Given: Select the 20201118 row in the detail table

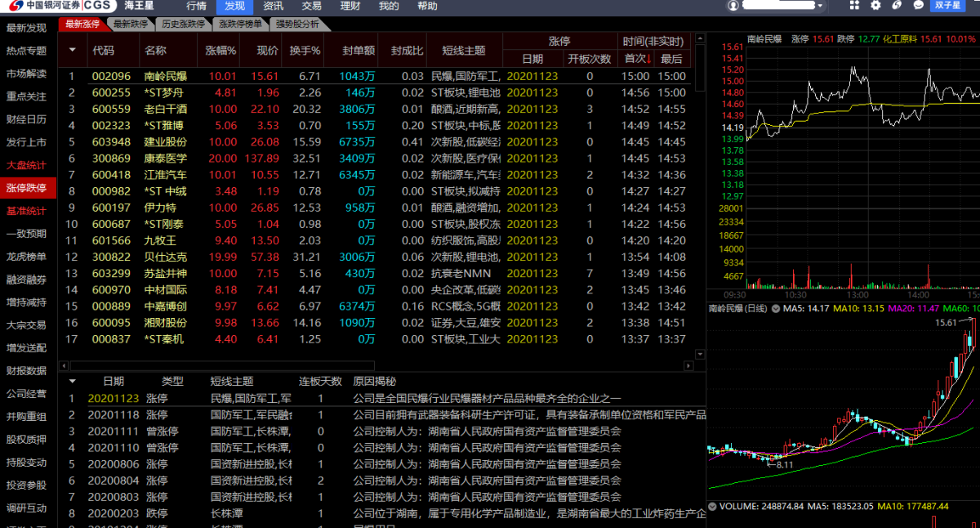Looking at the screenshot, I should [382, 415].
